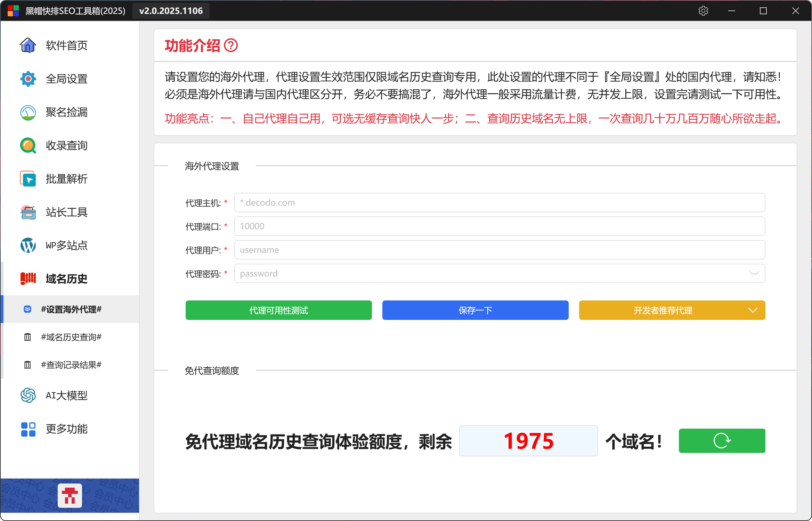Screen dimensions: 812x521
Task: Click the blue 保存一下 button
Action: [x=475, y=310]
